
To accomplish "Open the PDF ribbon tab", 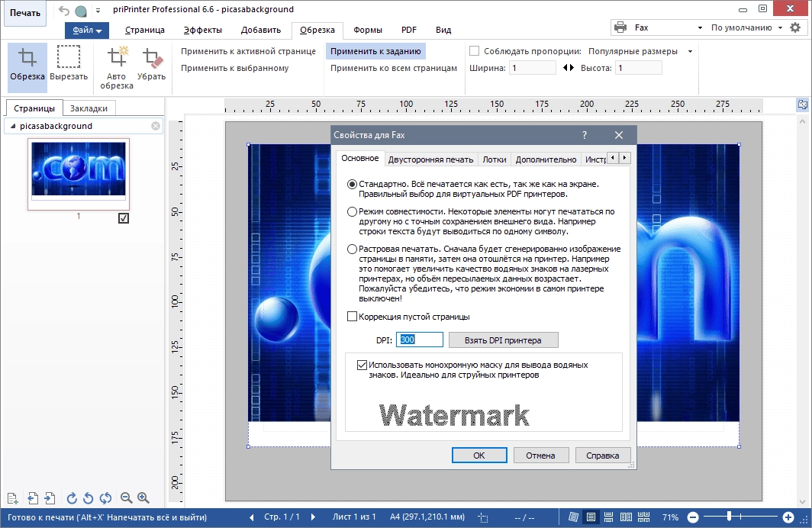I will [x=409, y=30].
